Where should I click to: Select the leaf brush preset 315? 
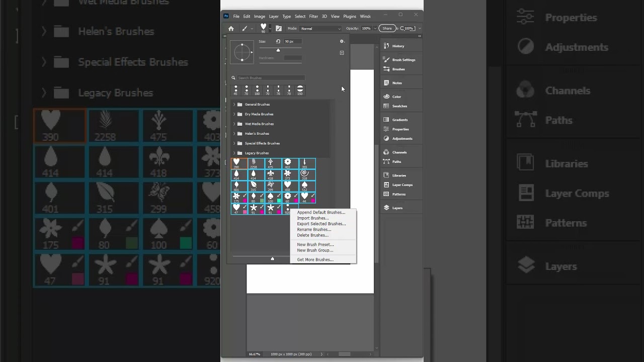point(256,186)
